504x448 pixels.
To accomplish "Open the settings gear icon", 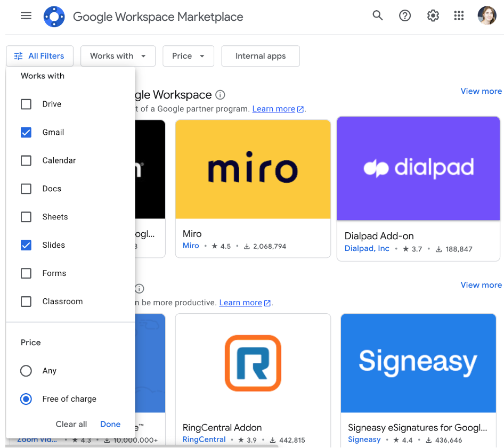I will pyautogui.click(x=433, y=15).
